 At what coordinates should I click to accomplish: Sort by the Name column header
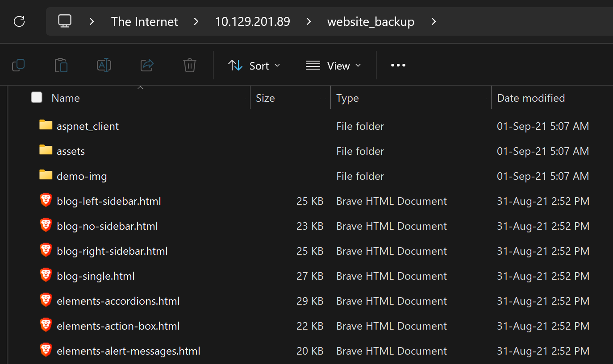[x=66, y=98]
